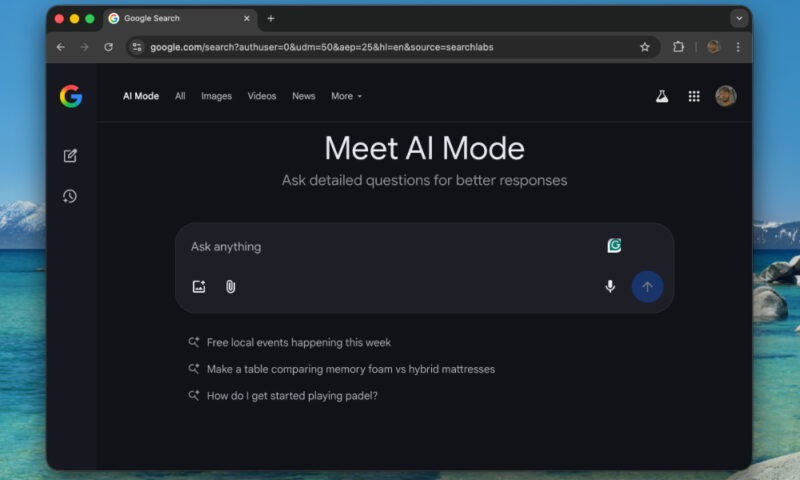
Task: Switch to the News tab
Action: 303,96
